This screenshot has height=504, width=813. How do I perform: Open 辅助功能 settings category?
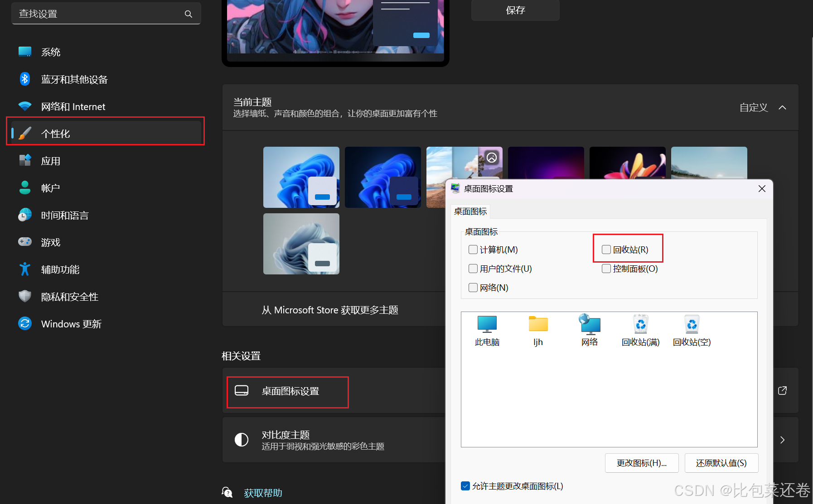106,269
